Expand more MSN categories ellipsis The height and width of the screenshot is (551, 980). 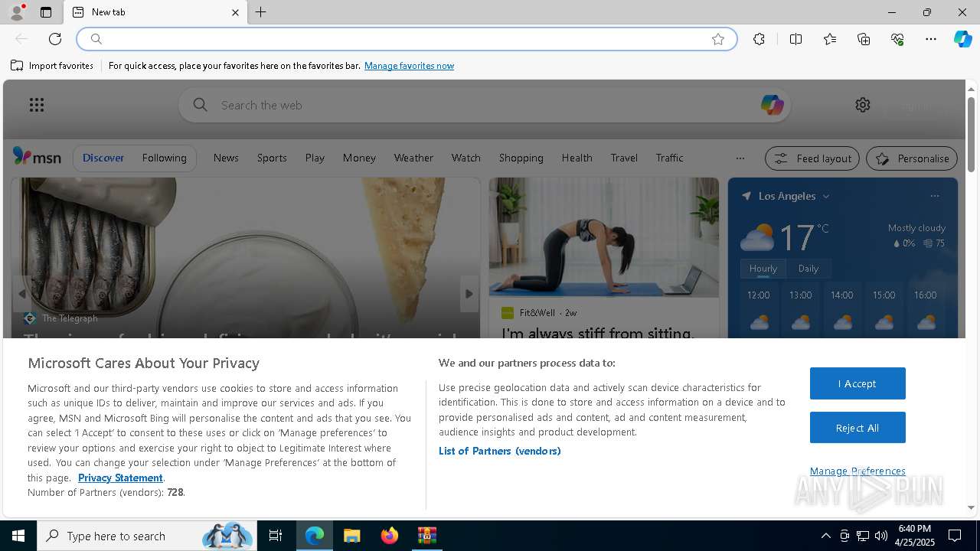[740, 158]
